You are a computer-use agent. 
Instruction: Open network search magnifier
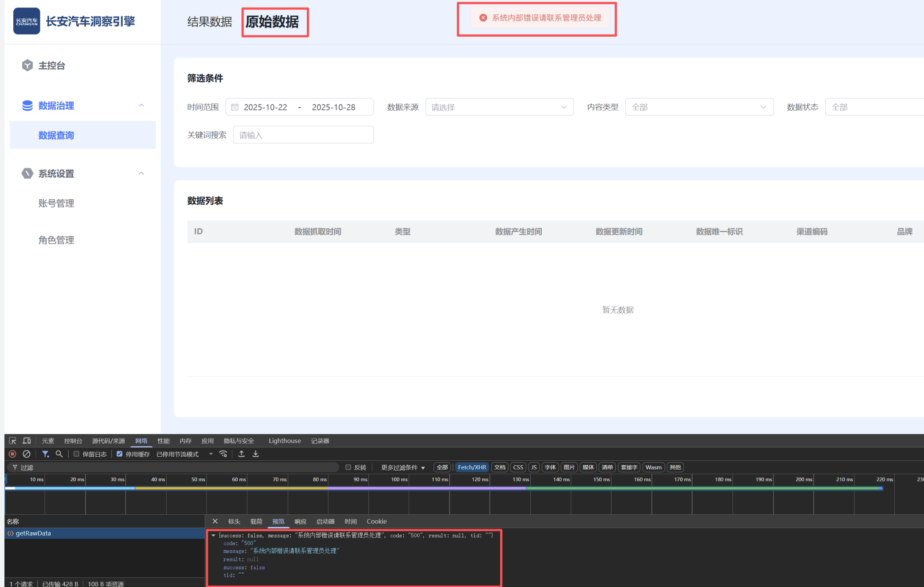coord(59,454)
